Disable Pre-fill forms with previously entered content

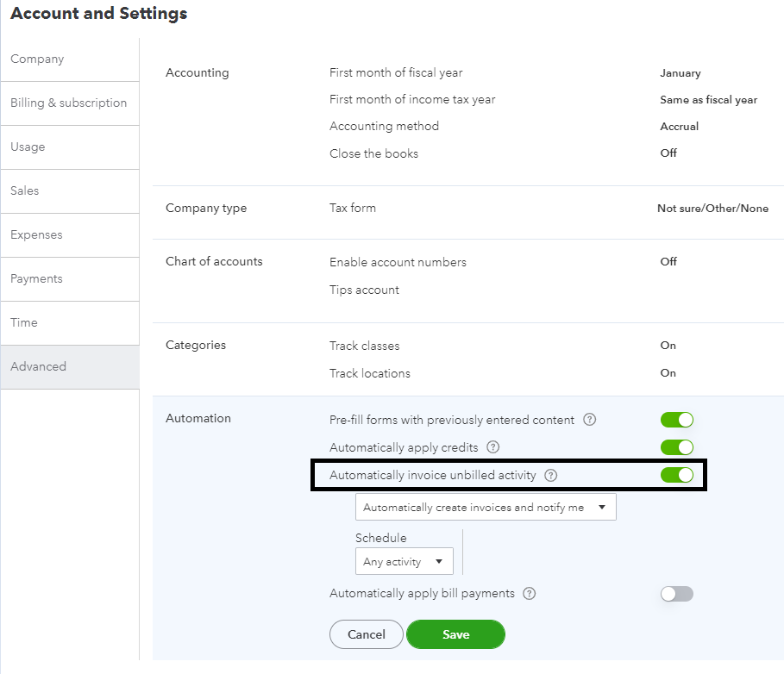point(677,421)
